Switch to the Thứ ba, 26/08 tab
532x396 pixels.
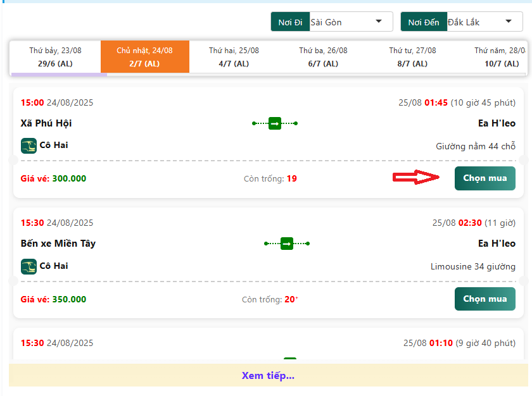coord(323,57)
